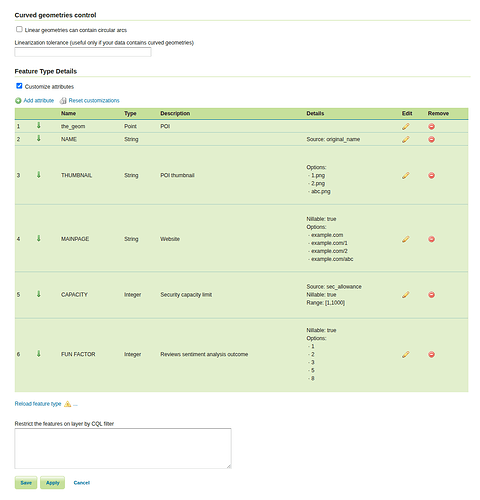Edit the THUMBNAIL attribute
480x500 pixels.
[405, 175]
